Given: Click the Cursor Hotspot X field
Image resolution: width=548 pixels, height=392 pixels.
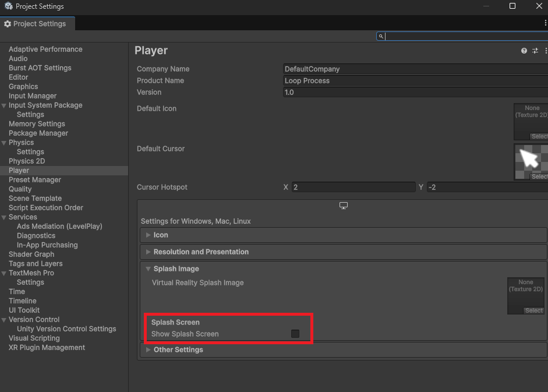Looking at the screenshot, I should [353, 188].
